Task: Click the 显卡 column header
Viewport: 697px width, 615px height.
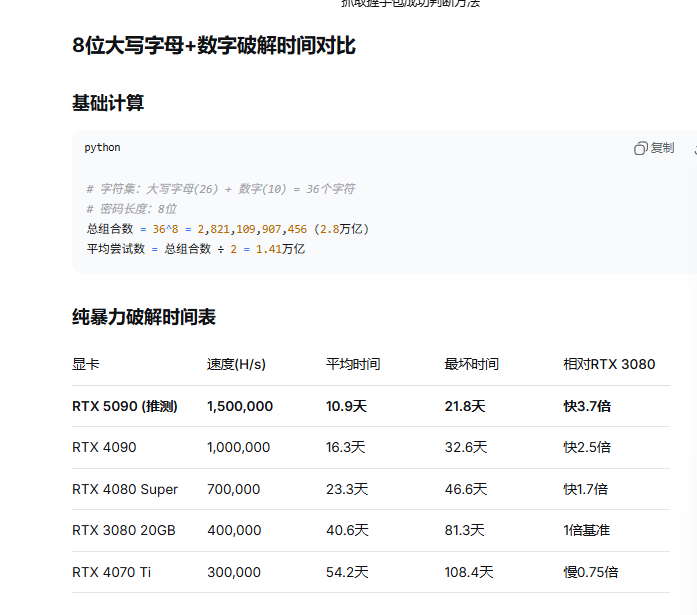Action: click(86, 364)
